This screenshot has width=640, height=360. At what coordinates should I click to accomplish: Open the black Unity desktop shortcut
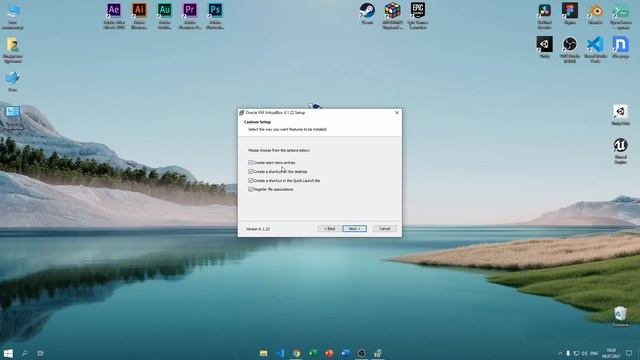[x=544, y=47]
